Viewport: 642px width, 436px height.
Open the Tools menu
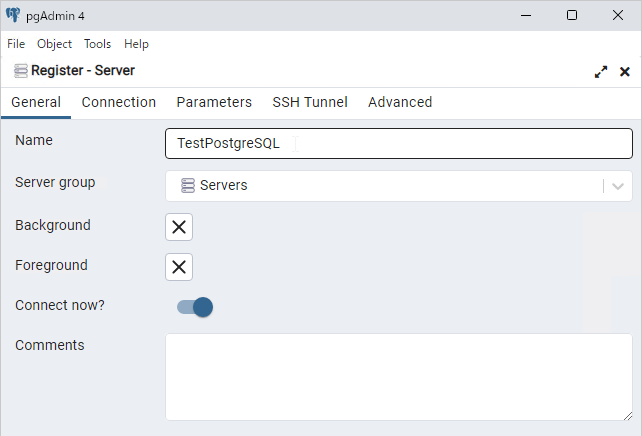pyautogui.click(x=97, y=44)
